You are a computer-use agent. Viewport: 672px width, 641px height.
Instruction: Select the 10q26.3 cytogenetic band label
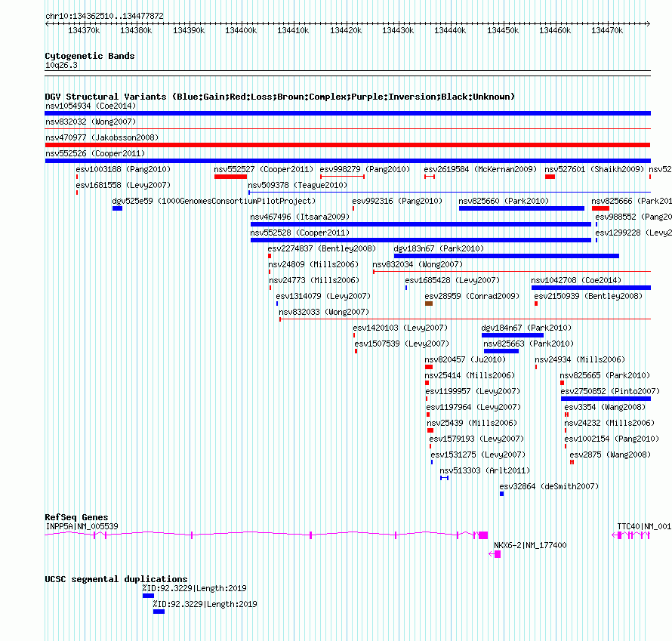tap(61, 65)
